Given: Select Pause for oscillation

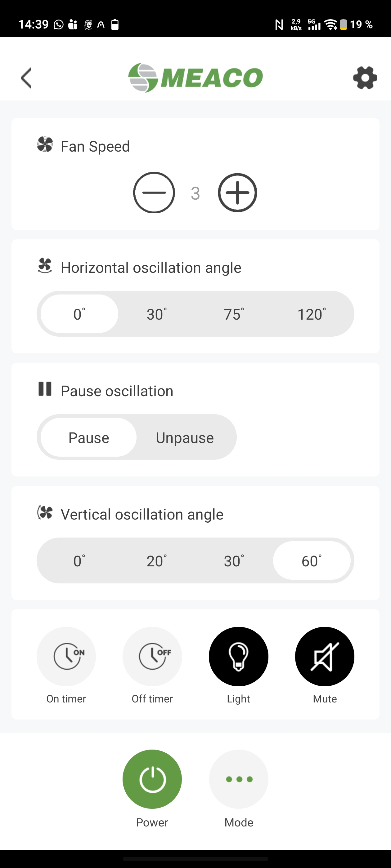Looking at the screenshot, I should coord(89,437).
